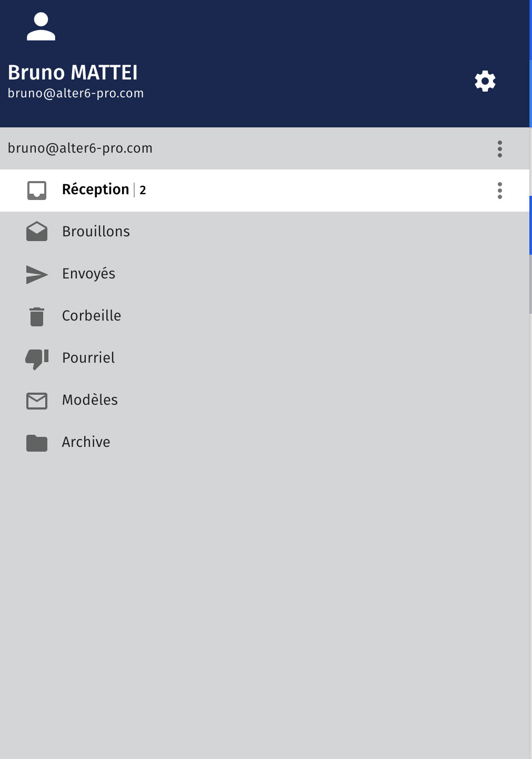
Task: Click the Réception inbox tray icon
Action: tap(37, 190)
